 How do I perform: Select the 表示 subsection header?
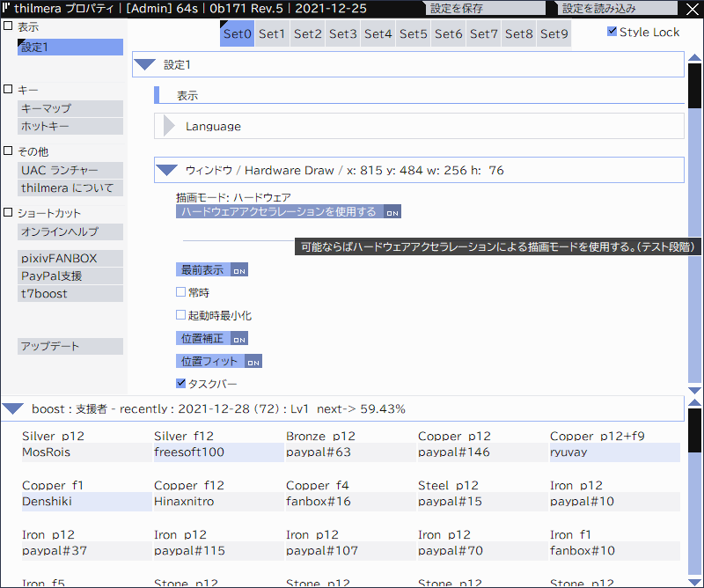(419, 95)
